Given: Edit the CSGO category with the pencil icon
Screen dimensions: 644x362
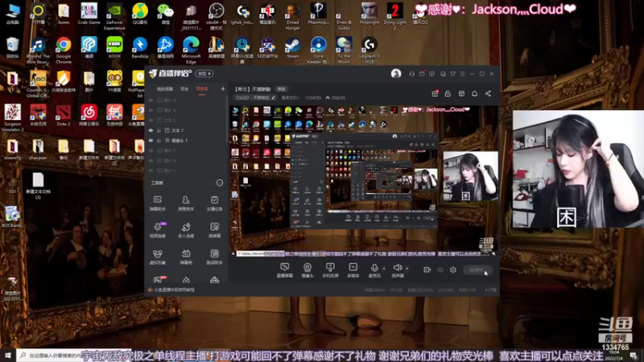Looking at the screenshot, I should coord(273,97).
